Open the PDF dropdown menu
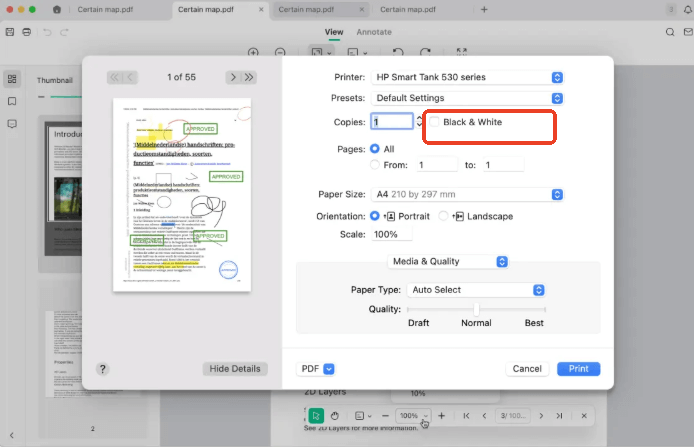 tap(316, 369)
